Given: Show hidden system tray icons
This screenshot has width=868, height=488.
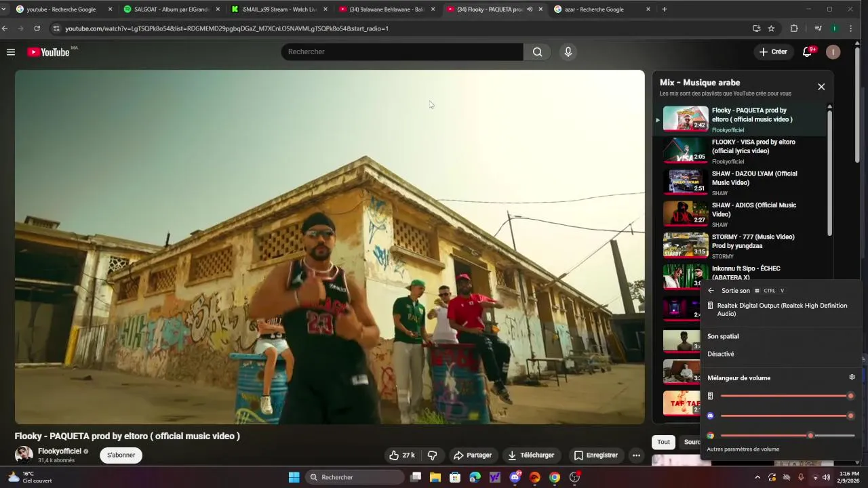Looking at the screenshot, I should coord(757,477).
